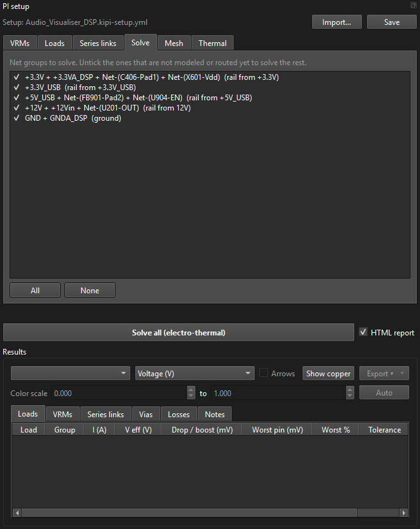The height and width of the screenshot is (529, 420).
Task: Select the row text 'GND + GNDA_DSP (ground)'
Action: [73, 118]
